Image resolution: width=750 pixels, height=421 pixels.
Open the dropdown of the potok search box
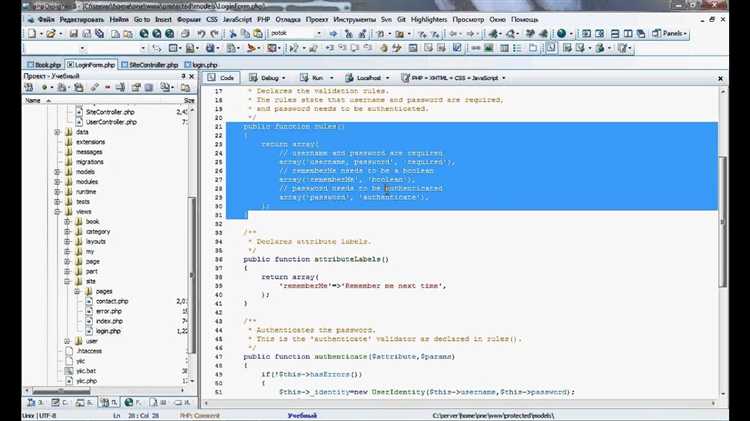(319, 33)
